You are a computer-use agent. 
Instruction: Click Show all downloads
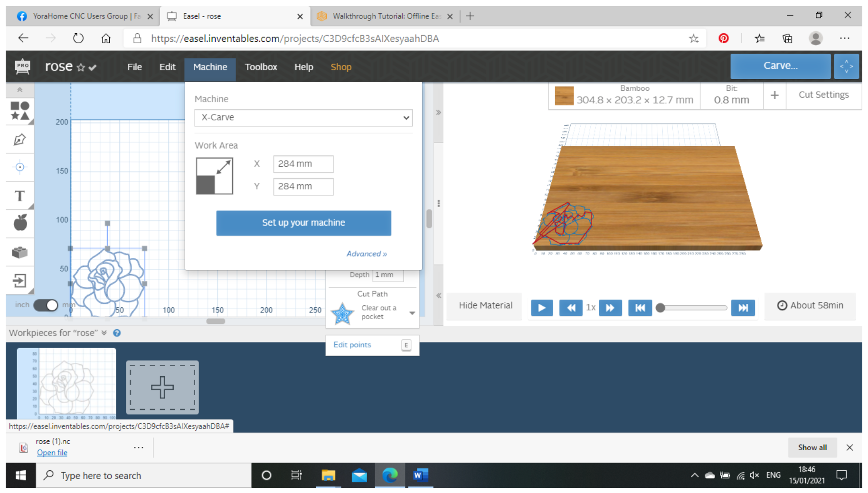pyautogui.click(x=812, y=447)
